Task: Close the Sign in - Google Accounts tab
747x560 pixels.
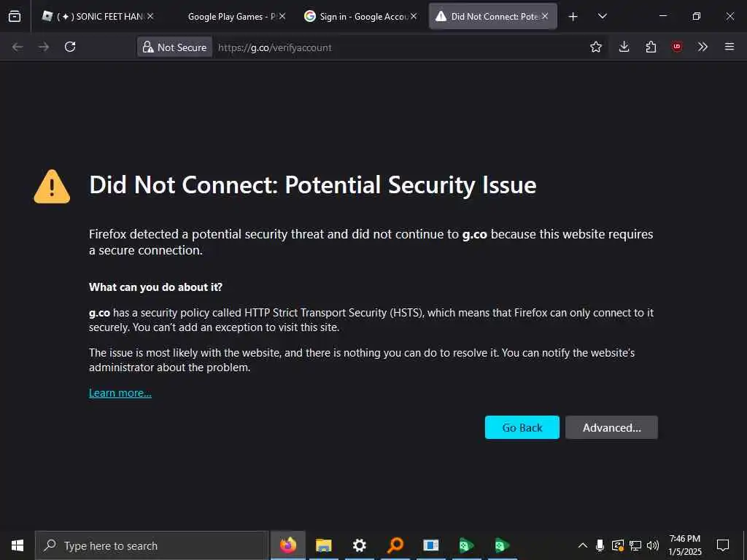Action: coord(414,16)
